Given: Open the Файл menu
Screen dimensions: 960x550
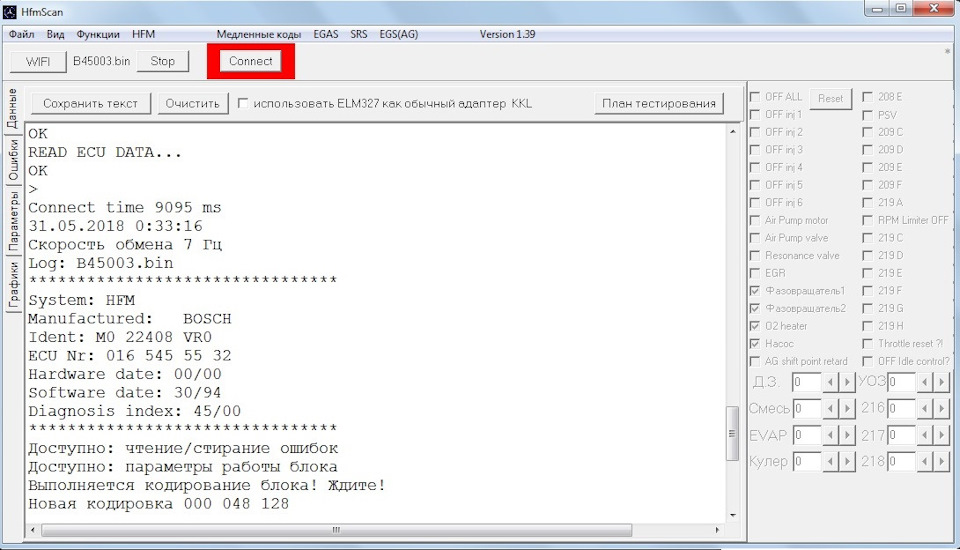Looking at the screenshot, I should coord(21,34).
